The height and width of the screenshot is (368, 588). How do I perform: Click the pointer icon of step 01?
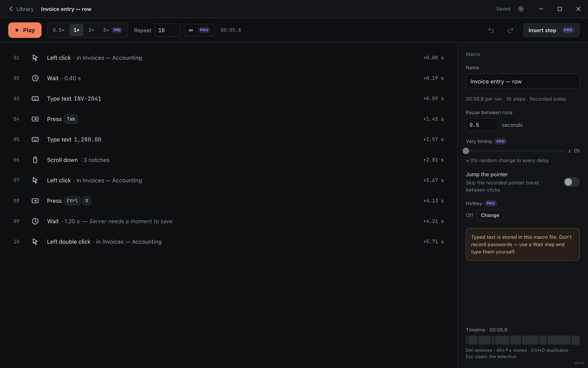pos(35,58)
